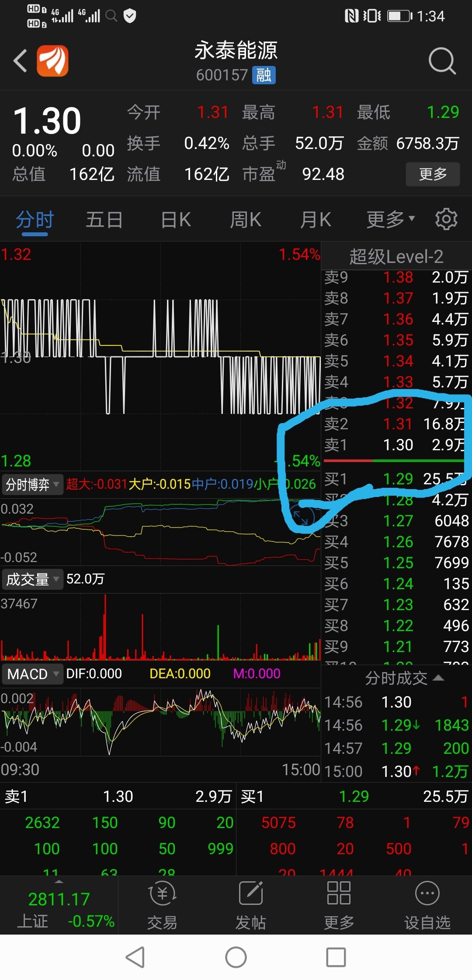Screen dimensions: 472x980
Task: Tap the Android home circle button
Action: pos(236,957)
